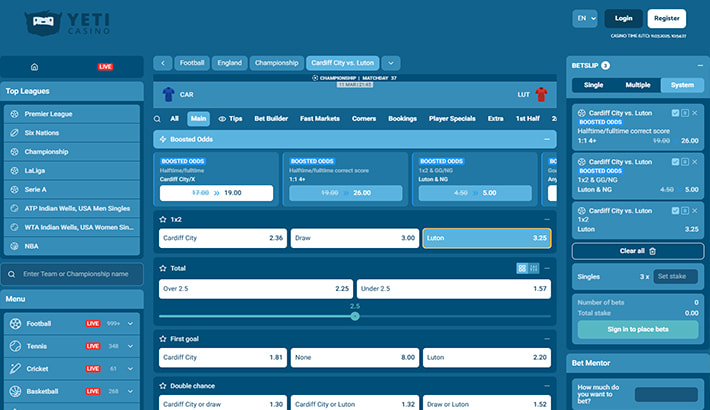Viewport: 710px width, 410px height.
Task: Expand the Football menu chevron
Action: point(130,323)
